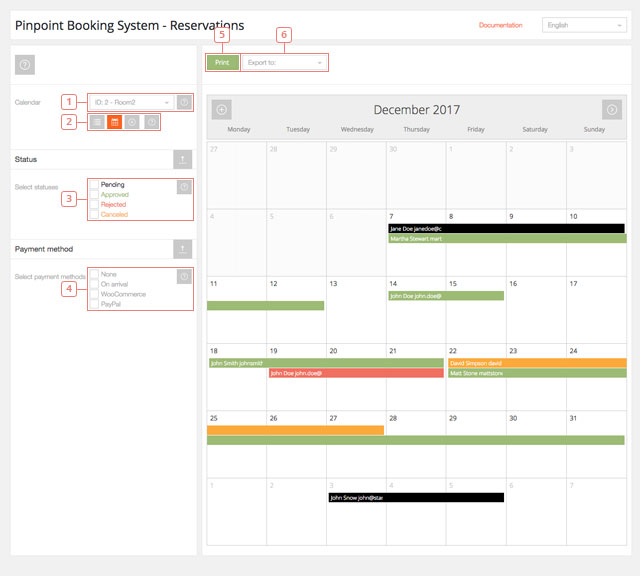Click the green reservation bar starting December 11
Screen dimensions: 640x576
[266, 305]
